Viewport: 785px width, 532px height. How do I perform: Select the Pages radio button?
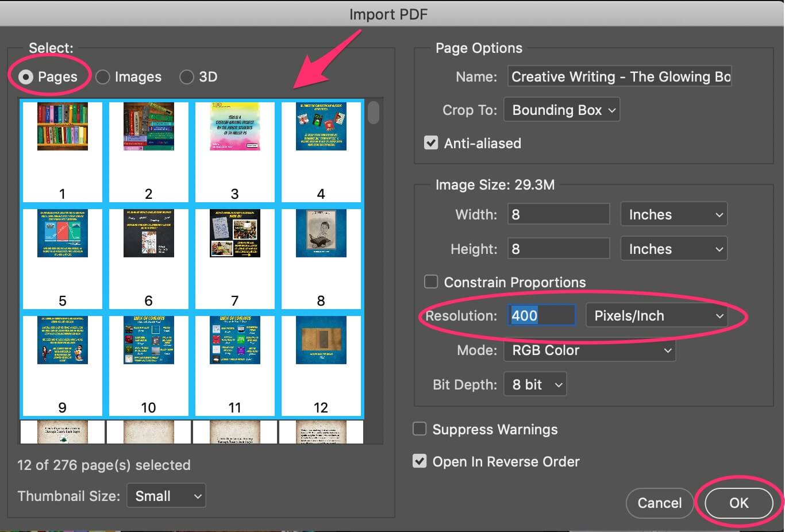point(26,76)
